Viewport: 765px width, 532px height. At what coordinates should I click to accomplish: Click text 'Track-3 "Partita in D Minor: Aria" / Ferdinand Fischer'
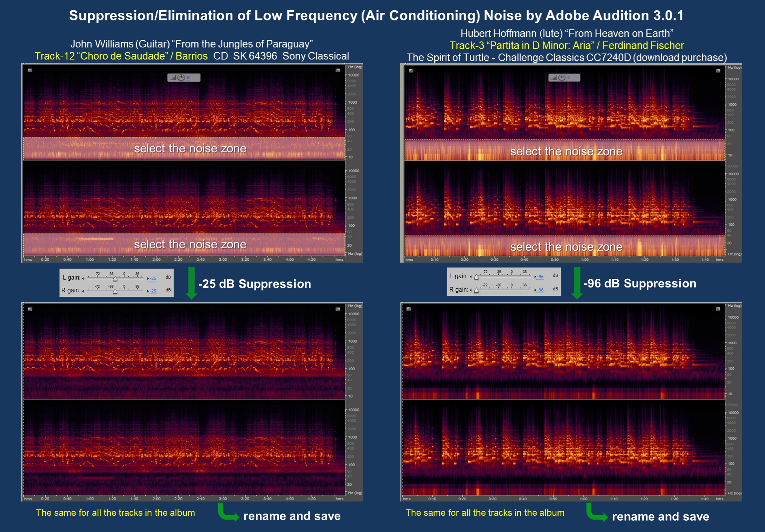(x=566, y=46)
